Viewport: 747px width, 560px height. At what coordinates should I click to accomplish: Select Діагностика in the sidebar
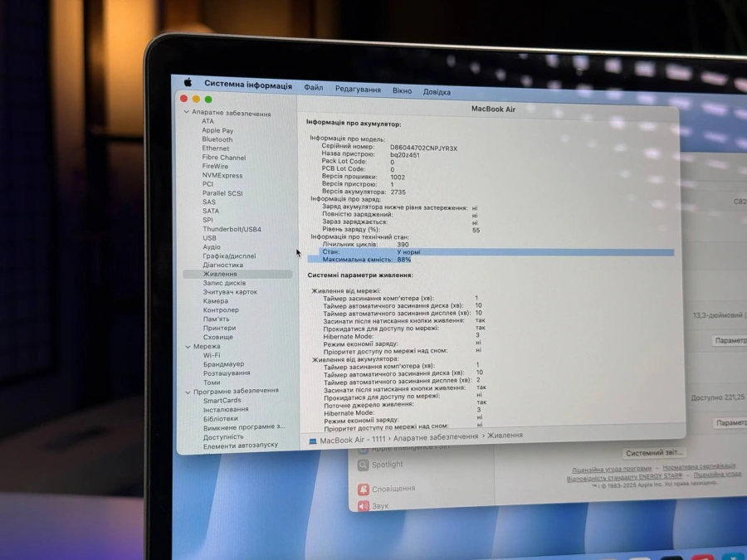(223, 265)
